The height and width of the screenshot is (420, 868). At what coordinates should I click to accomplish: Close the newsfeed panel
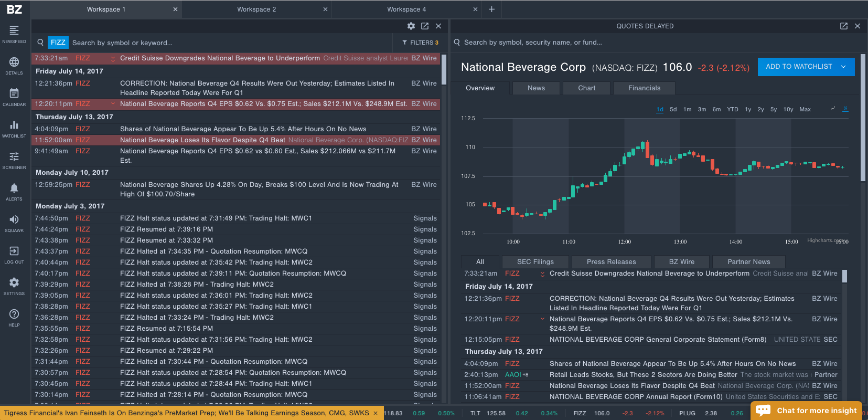(x=438, y=26)
